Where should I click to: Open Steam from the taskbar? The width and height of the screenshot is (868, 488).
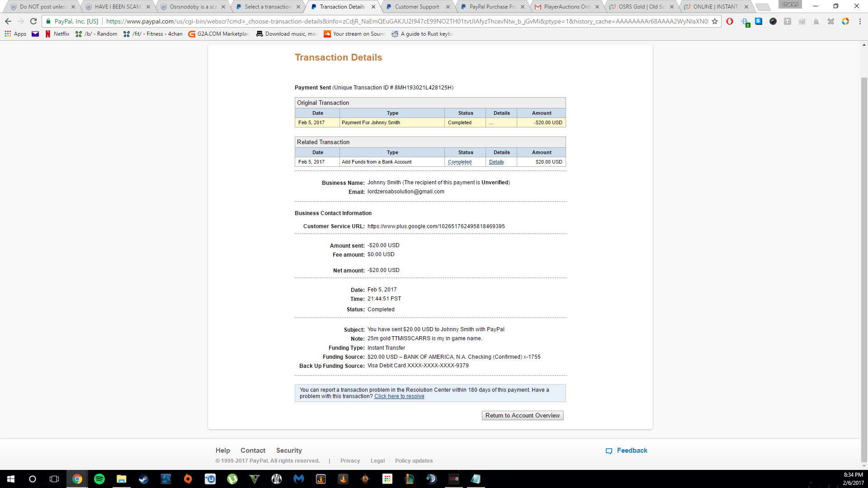(144, 479)
